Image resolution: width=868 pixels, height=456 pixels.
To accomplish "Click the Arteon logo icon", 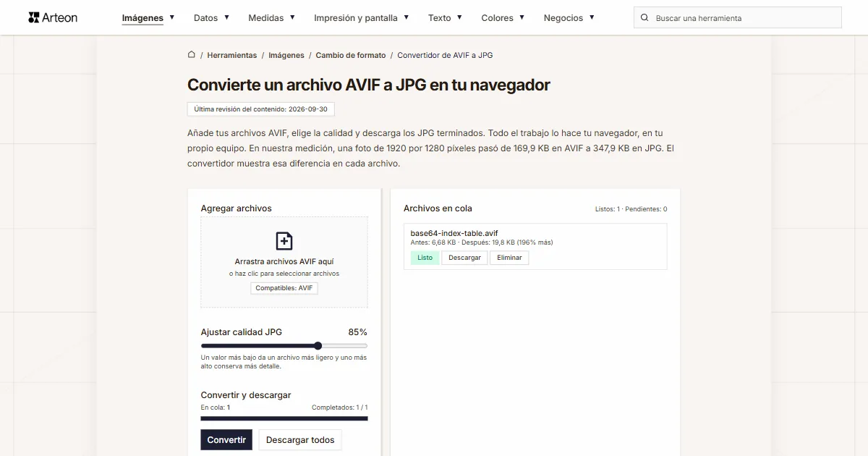I will click(34, 17).
